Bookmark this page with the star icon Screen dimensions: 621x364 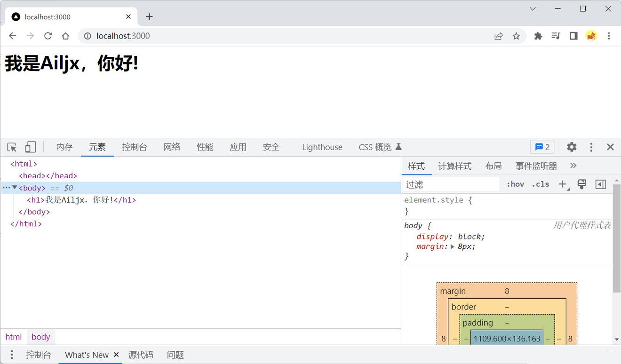pos(516,36)
